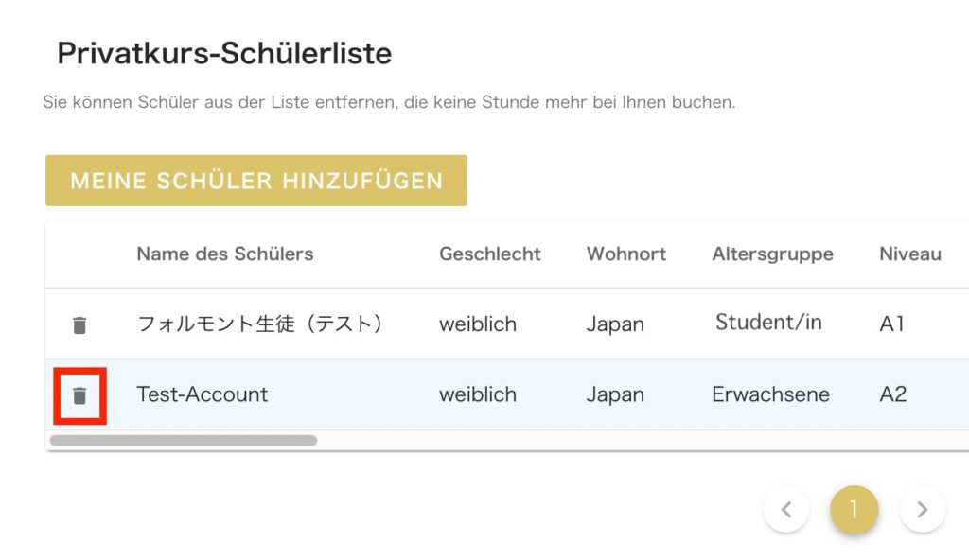Click Japan in the Test-Account row
Image resolution: width=969 pixels, height=560 pixels.
coord(615,395)
